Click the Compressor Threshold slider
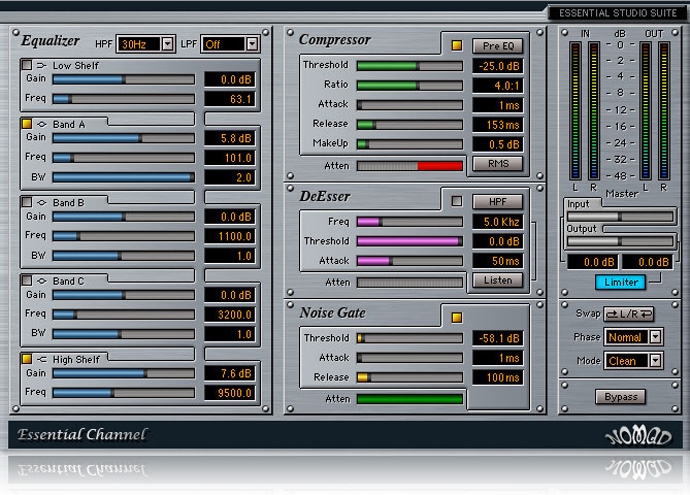 410,66
